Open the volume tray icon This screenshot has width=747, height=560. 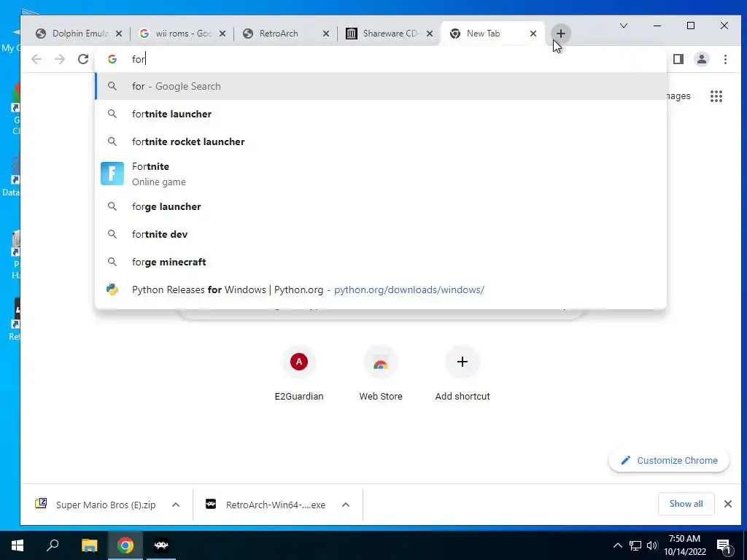coord(652,545)
